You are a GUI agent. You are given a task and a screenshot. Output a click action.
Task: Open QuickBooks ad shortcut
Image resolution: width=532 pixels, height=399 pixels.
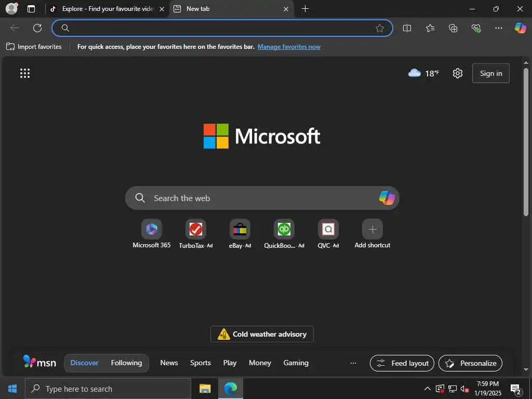(284, 234)
